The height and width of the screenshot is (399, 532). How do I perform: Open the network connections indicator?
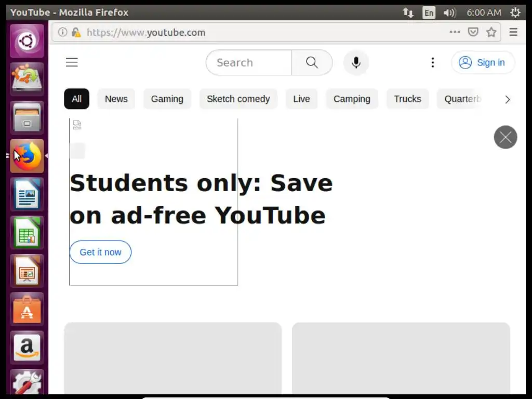[408, 12]
